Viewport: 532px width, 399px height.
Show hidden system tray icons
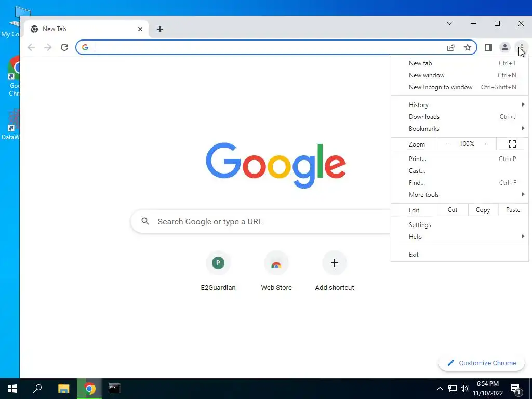[x=440, y=389]
